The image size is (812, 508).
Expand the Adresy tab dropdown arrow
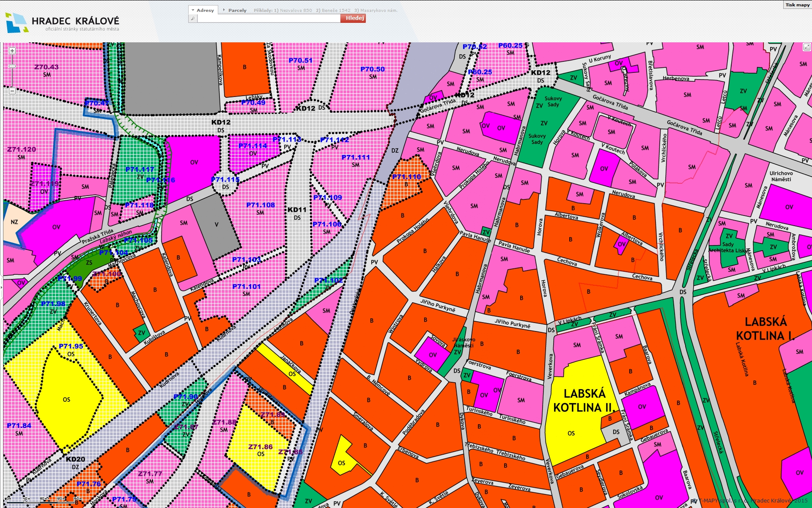193,10
